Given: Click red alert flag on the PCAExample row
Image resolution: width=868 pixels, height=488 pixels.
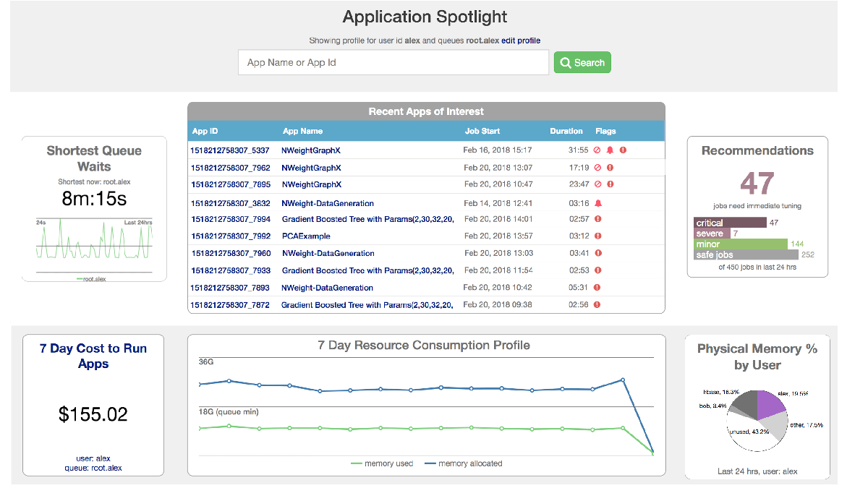Looking at the screenshot, I should pos(597,236).
